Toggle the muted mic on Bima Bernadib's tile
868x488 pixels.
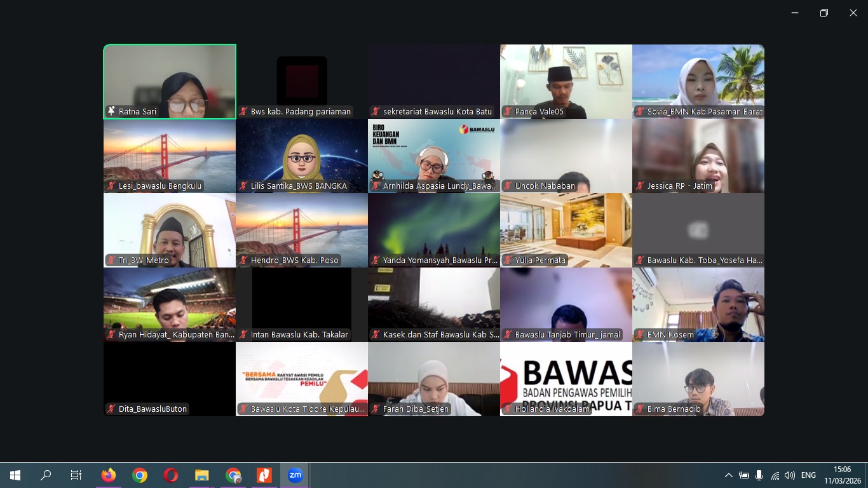coord(639,409)
